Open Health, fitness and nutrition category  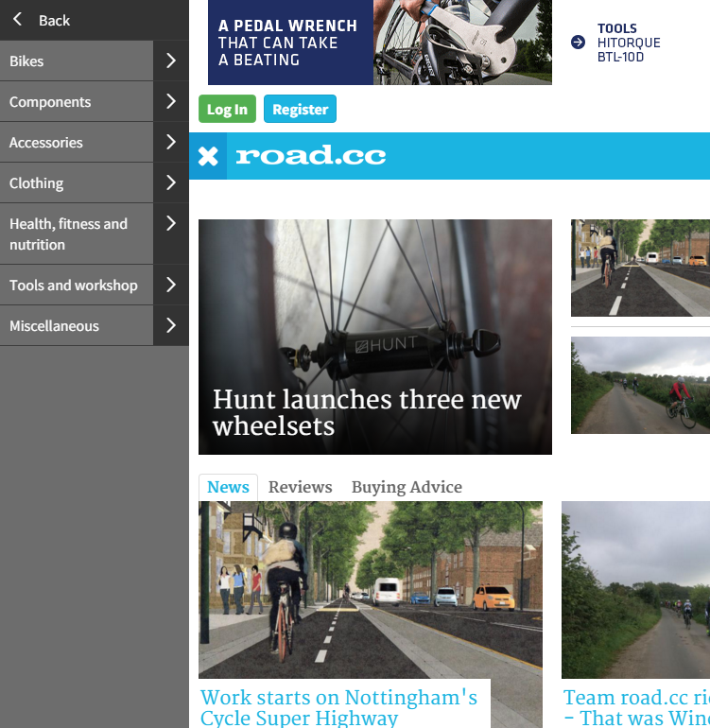[77, 234]
